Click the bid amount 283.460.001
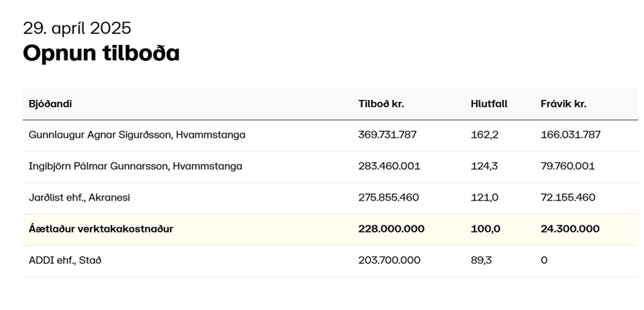Screen dimensions: 644x310 [x=389, y=167]
